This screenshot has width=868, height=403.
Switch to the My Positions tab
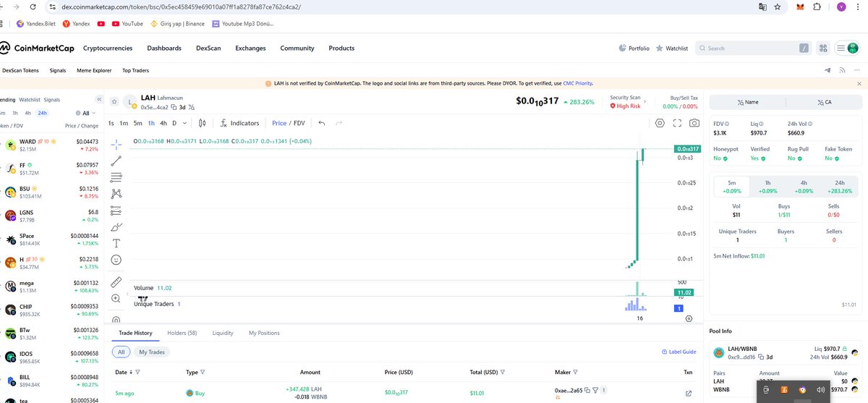coord(264,333)
